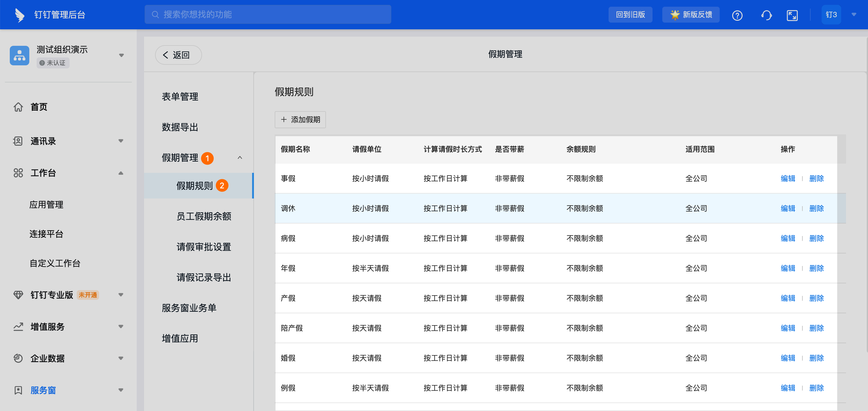Click the 首页 home icon
This screenshot has width=868, height=411.
[18, 107]
